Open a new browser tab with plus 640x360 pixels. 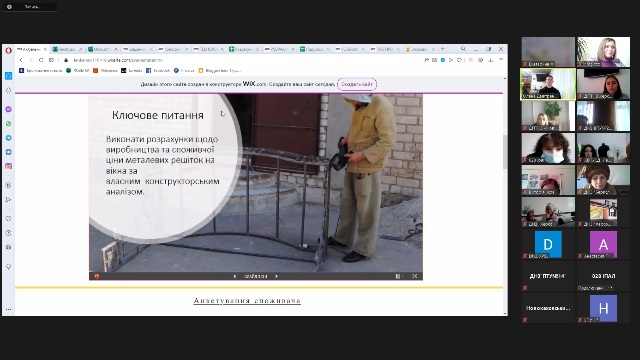442,49
